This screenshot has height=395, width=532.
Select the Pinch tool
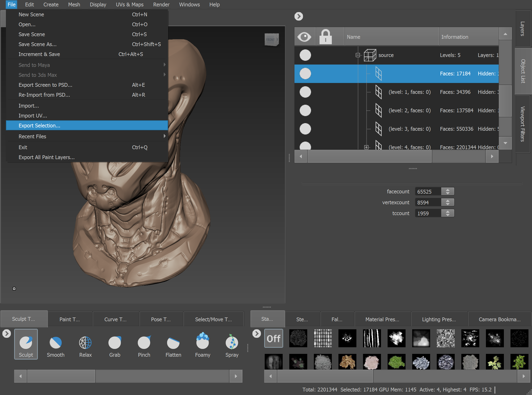(x=144, y=344)
